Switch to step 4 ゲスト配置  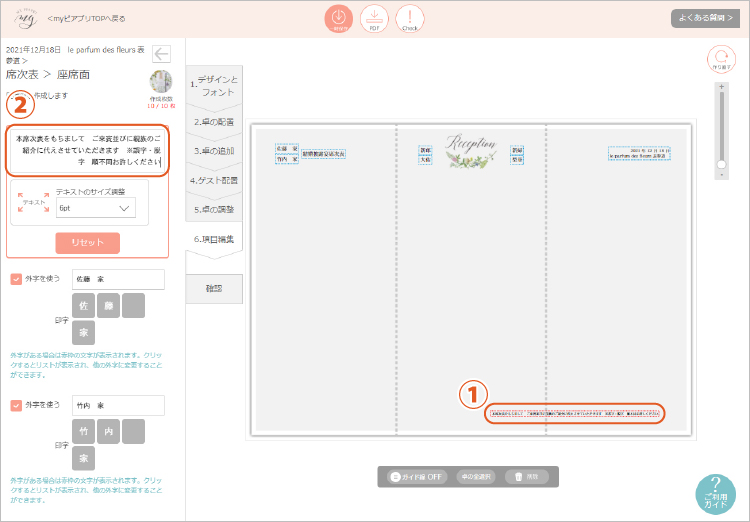[215, 181]
